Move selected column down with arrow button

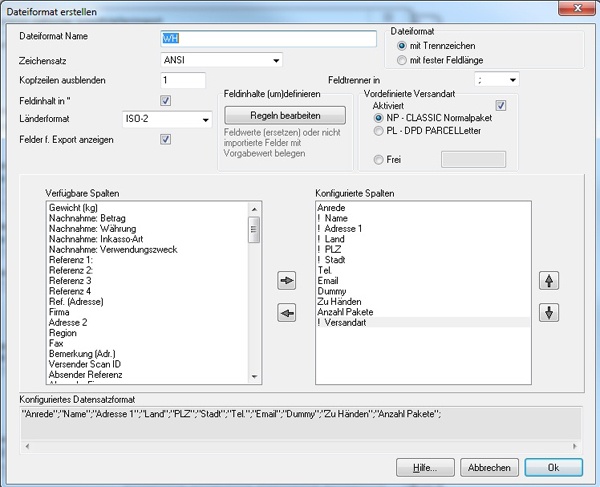point(549,313)
